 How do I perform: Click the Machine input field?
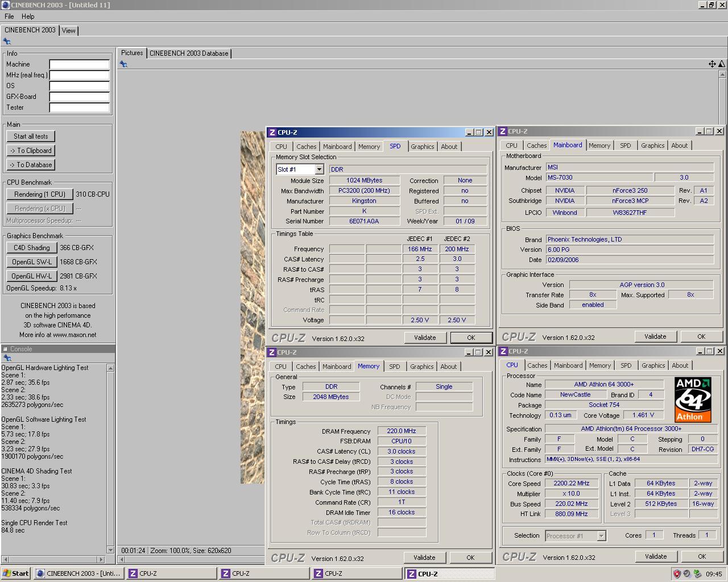tap(79, 64)
